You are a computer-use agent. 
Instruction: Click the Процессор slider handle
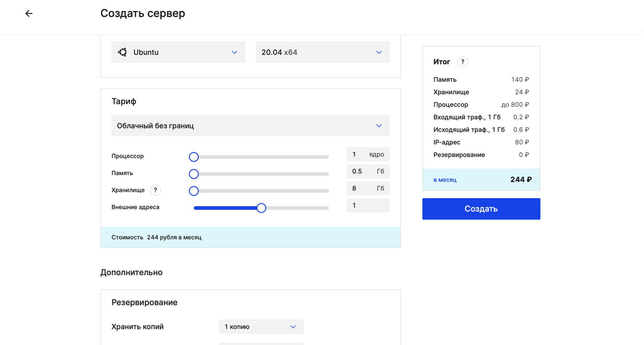click(194, 157)
